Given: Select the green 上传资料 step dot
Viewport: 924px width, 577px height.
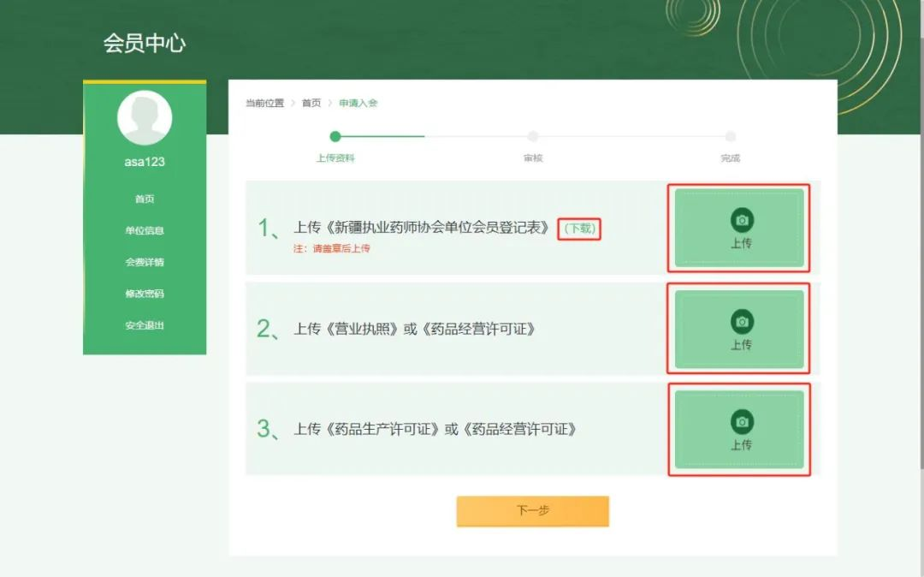Looking at the screenshot, I should click(x=335, y=136).
